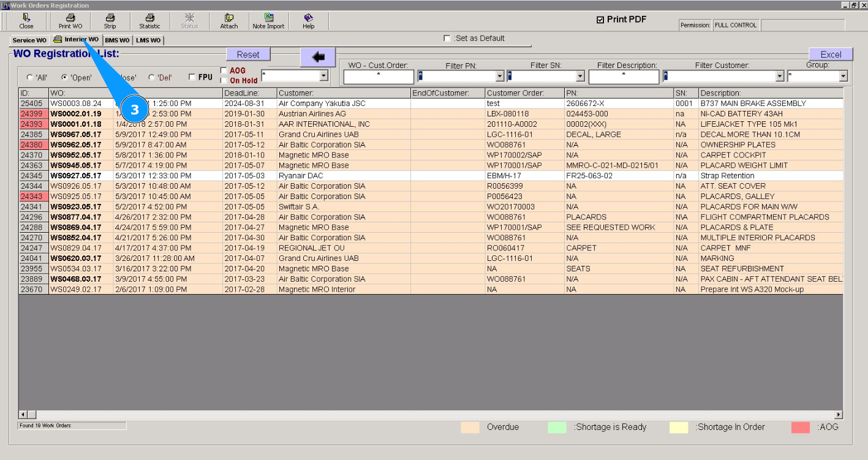Toggle the Print PDF checkbox
This screenshot has height=460, width=868.
click(600, 20)
